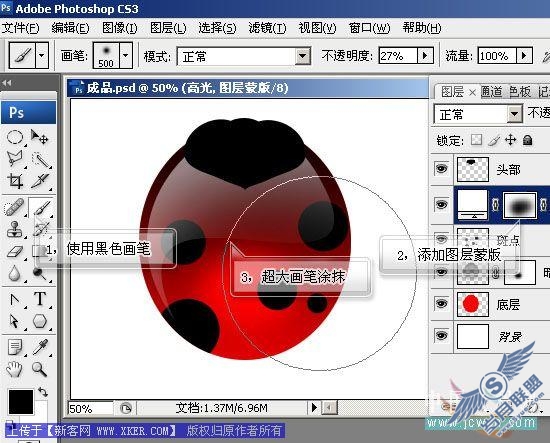The width and height of the screenshot is (550, 443).
Task: Toggle visibility of the 背景 layer
Action: pos(441,336)
